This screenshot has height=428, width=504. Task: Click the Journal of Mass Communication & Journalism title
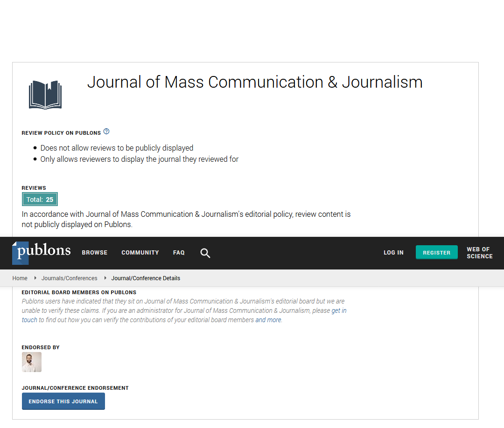[x=255, y=82]
